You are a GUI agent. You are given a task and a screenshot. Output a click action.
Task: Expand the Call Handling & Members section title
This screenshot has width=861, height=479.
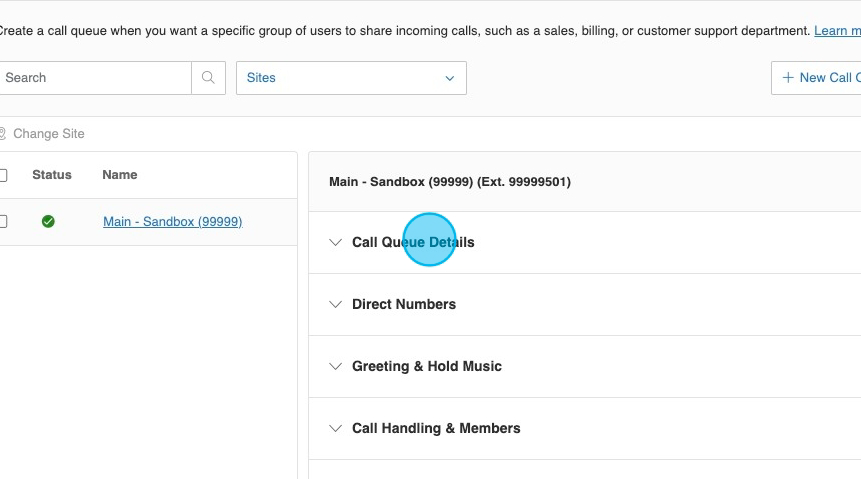(436, 429)
